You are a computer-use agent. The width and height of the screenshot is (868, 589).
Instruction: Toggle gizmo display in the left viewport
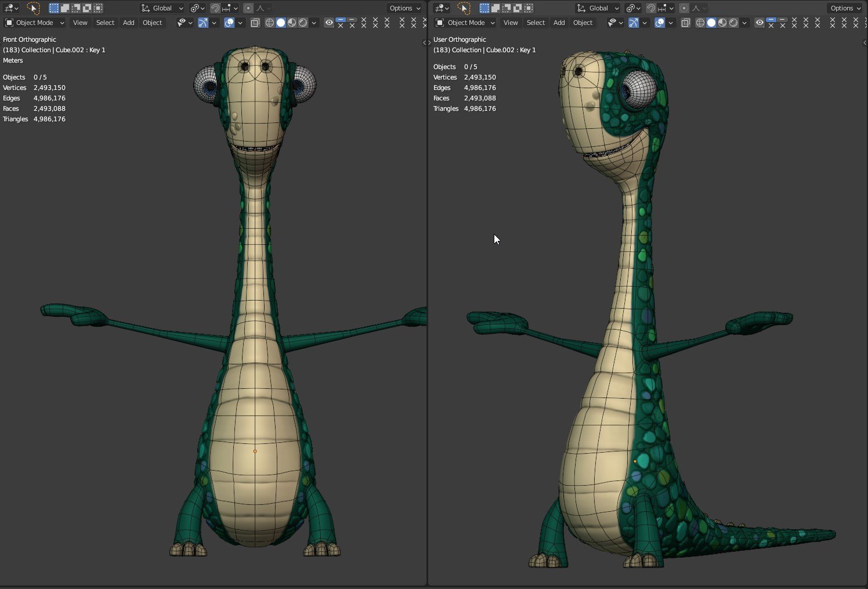pyautogui.click(x=202, y=23)
